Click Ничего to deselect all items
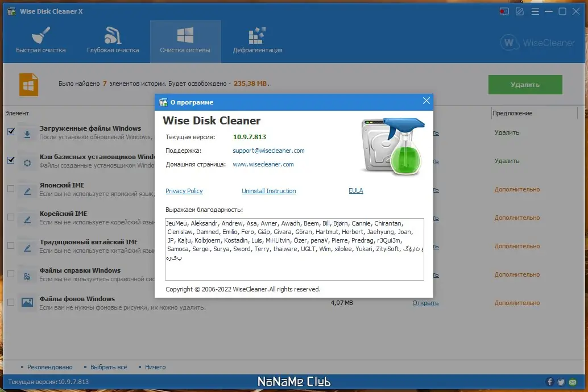Image resolution: width=588 pixels, height=392 pixels. pos(155,367)
